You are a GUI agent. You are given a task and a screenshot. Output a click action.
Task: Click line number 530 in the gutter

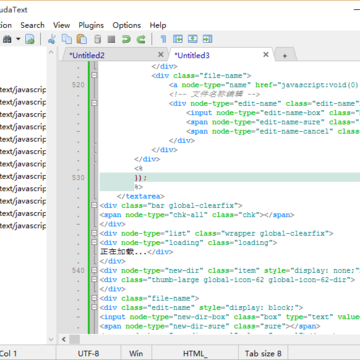(x=78, y=178)
